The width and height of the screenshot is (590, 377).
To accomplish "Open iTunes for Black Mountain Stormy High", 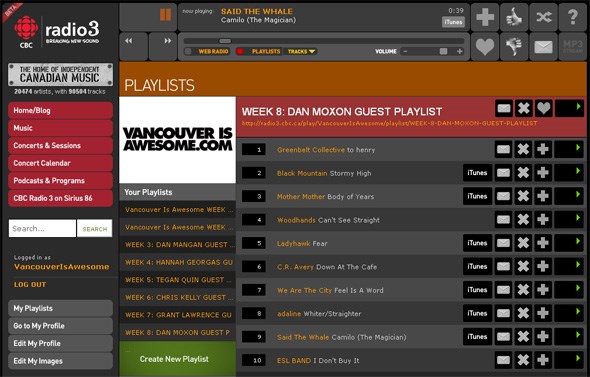I will (x=477, y=173).
